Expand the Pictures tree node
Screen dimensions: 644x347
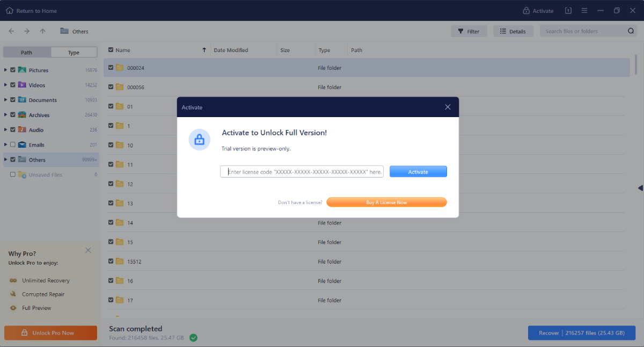[x=6, y=70]
